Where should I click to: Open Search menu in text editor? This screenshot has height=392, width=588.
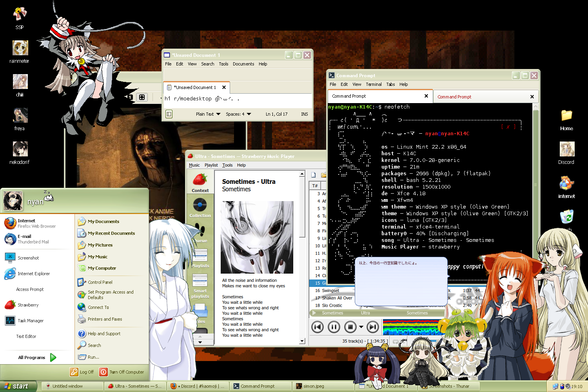point(208,64)
